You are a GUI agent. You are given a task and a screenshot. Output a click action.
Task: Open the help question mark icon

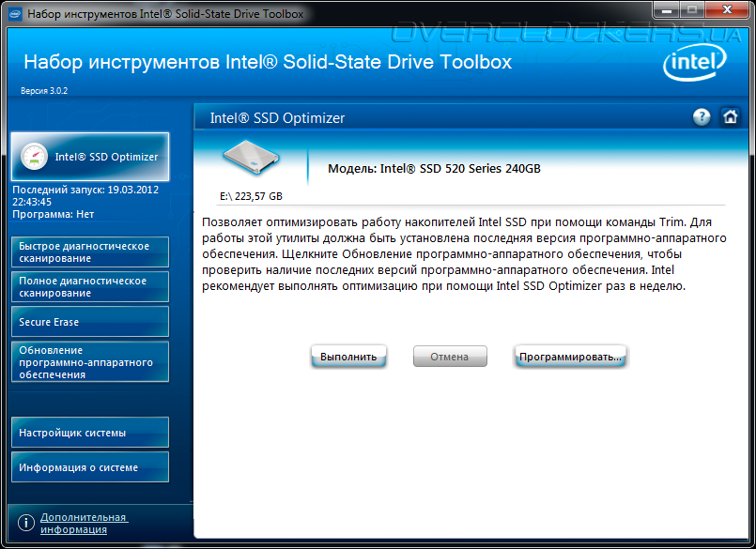702,116
